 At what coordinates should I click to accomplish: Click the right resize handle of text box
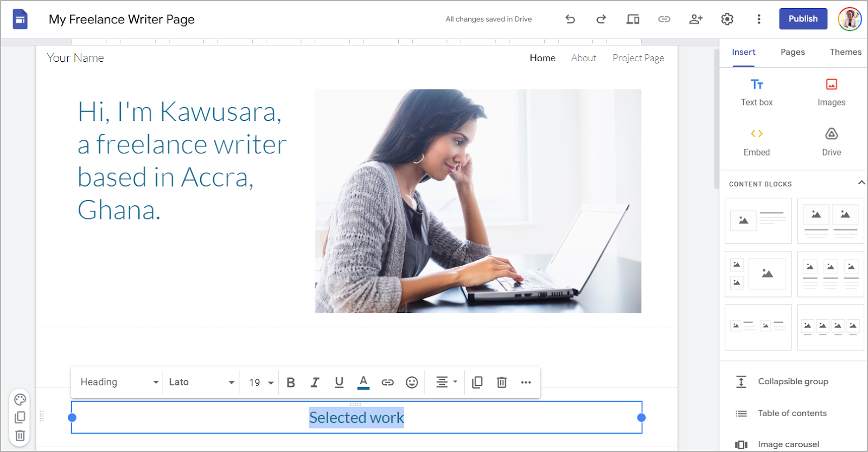[x=641, y=417]
